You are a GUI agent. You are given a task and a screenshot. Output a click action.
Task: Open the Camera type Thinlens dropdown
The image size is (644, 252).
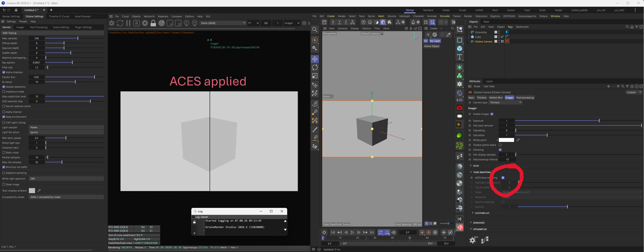506,102
